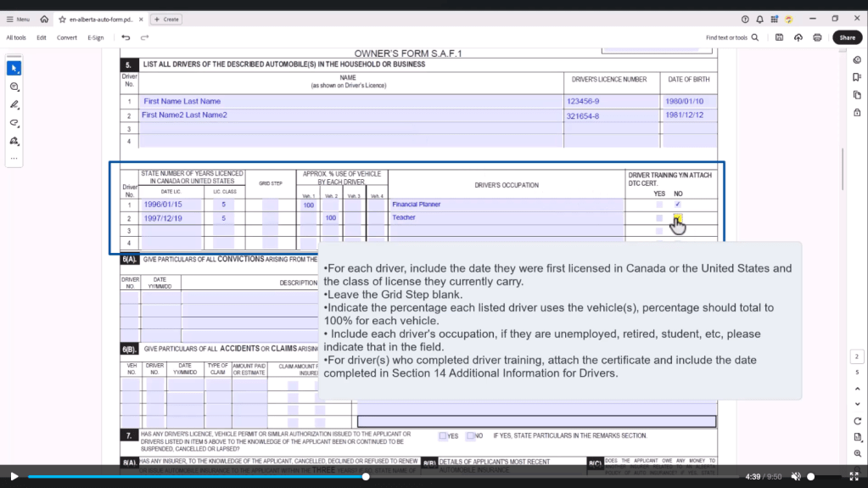Rotate the page with the rotate icon
The height and width of the screenshot is (488, 868).
pos(858,421)
